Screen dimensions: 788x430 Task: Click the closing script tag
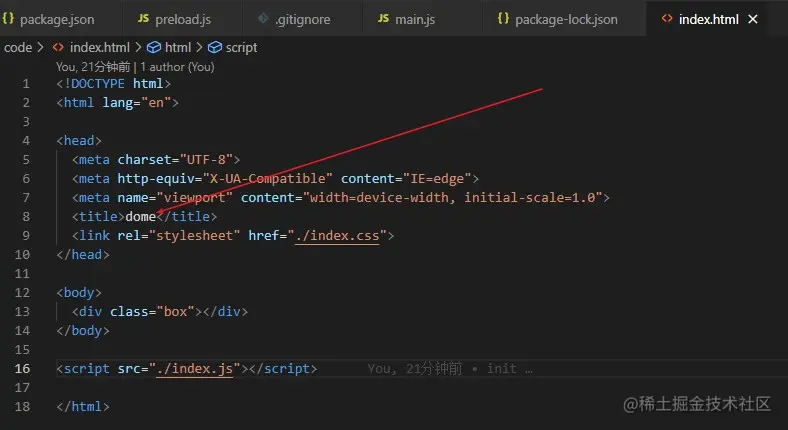click(x=283, y=369)
